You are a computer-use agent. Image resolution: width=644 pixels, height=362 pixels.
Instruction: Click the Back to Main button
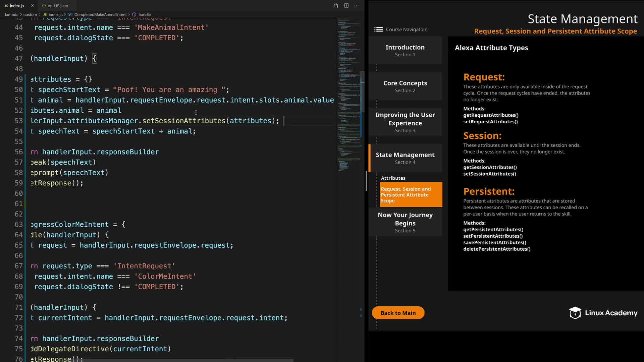click(x=398, y=313)
